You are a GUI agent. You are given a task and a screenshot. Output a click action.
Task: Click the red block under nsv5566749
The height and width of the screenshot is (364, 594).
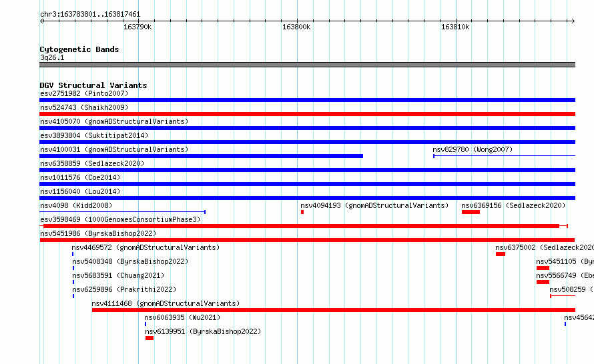(543, 282)
